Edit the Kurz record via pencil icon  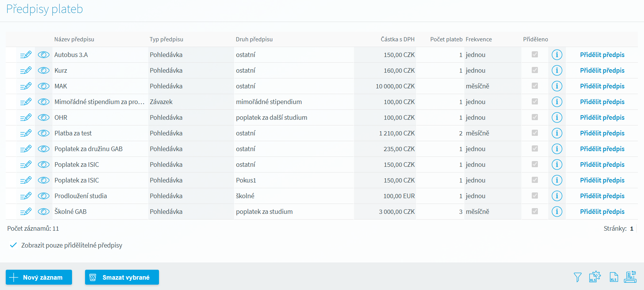coord(26,70)
